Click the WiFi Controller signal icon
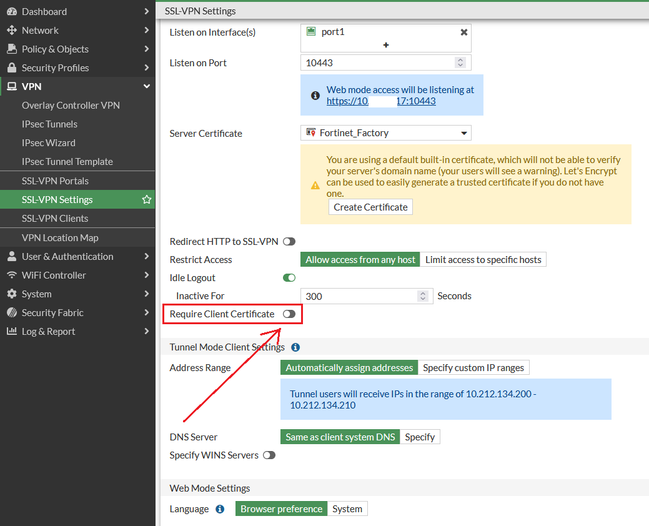This screenshot has height=526, width=649. pyautogui.click(x=12, y=275)
